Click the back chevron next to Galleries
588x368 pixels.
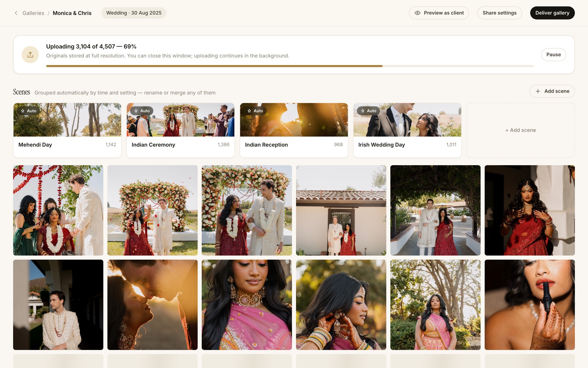pos(16,13)
